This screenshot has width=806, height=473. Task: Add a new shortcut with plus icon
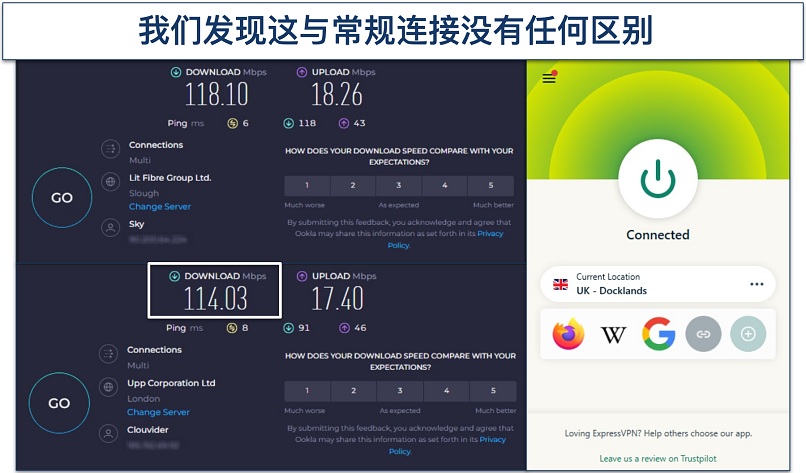point(747,334)
